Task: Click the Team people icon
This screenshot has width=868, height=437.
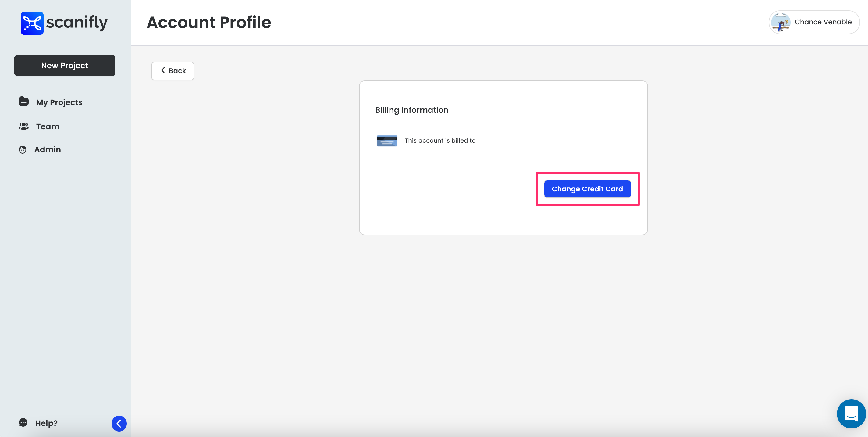Action: pyautogui.click(x=23, y=126)
